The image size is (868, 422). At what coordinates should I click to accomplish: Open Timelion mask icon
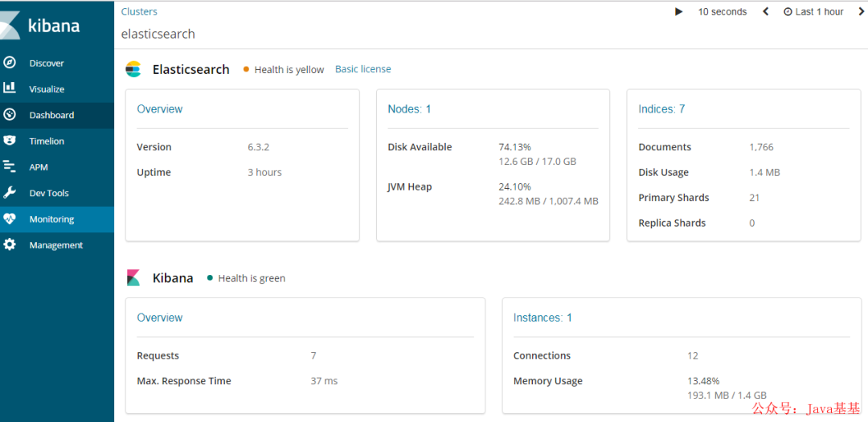click(10, 141)
